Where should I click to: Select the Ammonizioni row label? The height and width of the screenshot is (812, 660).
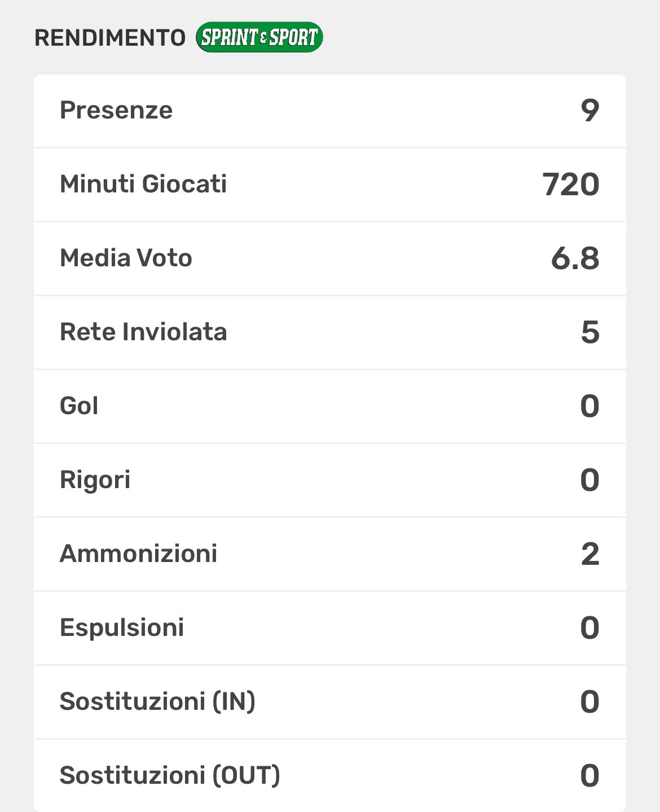click(139, 554)
